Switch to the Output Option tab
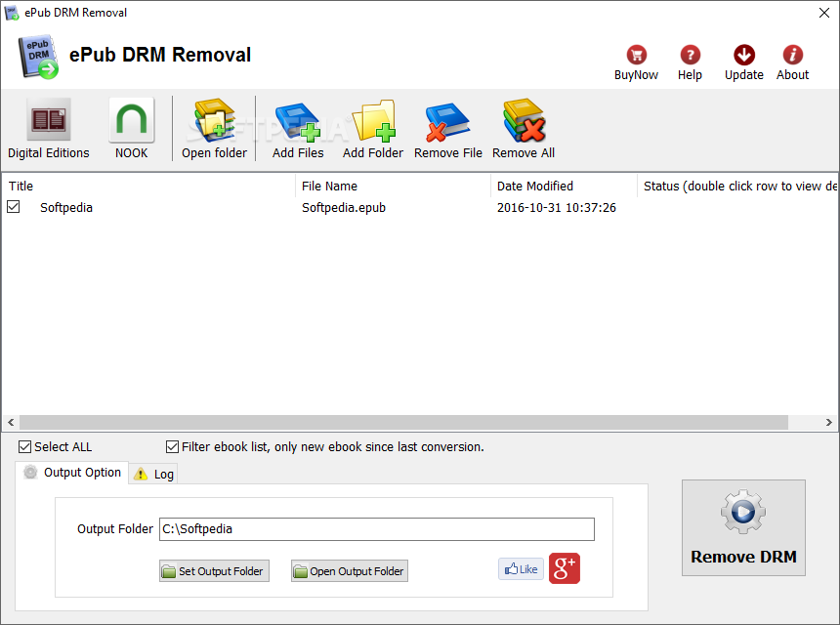 point(71,473)
